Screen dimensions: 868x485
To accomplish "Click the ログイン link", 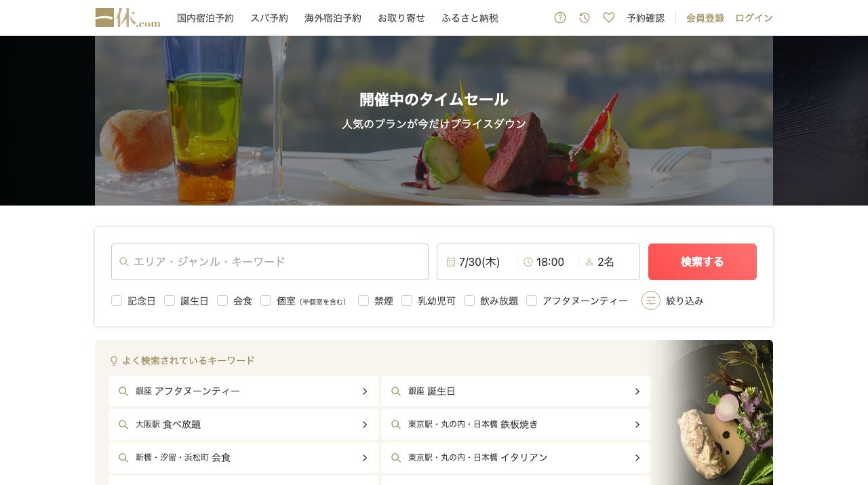I will 754,18.
